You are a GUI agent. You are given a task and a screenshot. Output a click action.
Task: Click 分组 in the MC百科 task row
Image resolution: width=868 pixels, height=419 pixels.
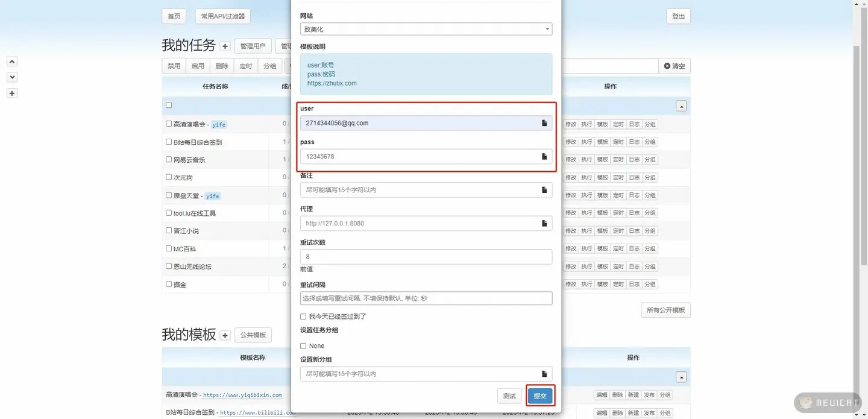(650, 248)
